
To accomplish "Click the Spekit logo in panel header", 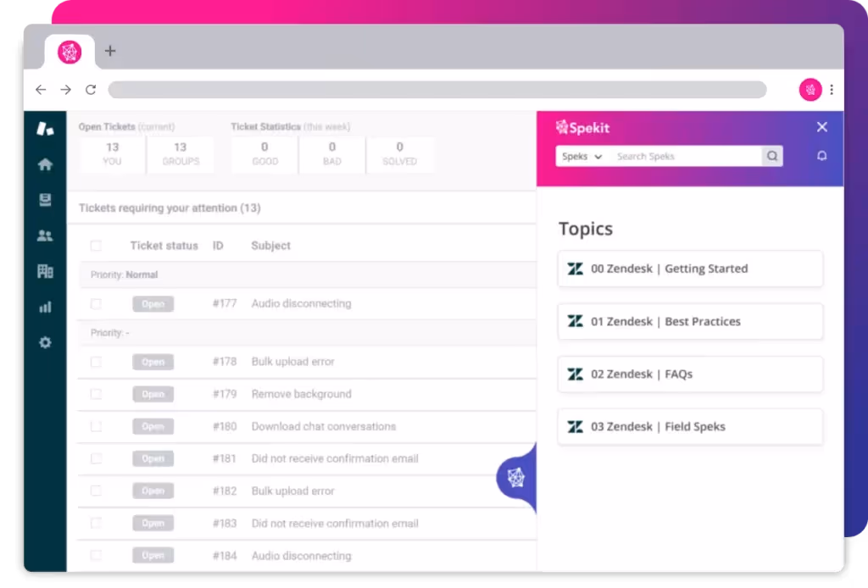I will point(582,128).
